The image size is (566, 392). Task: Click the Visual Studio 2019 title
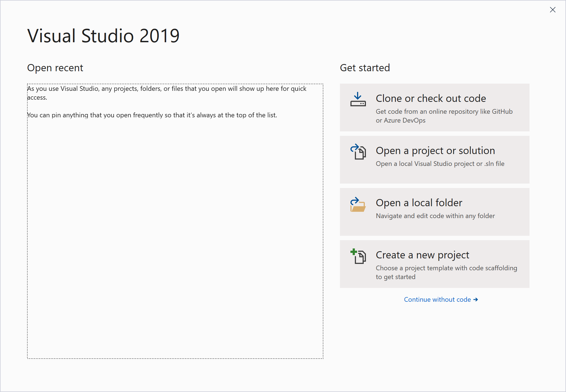103,35
